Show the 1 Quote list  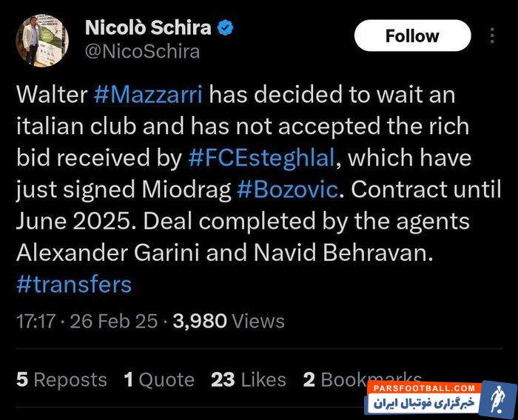[x=159, y=379]
